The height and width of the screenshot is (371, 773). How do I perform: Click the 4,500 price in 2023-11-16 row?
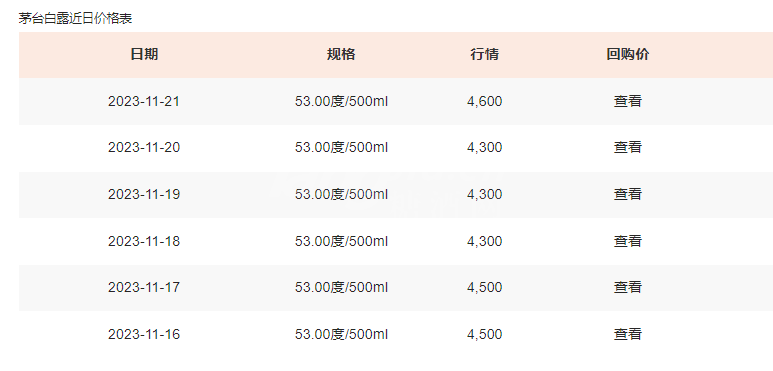pyautogui.click(x=485, y=334)
